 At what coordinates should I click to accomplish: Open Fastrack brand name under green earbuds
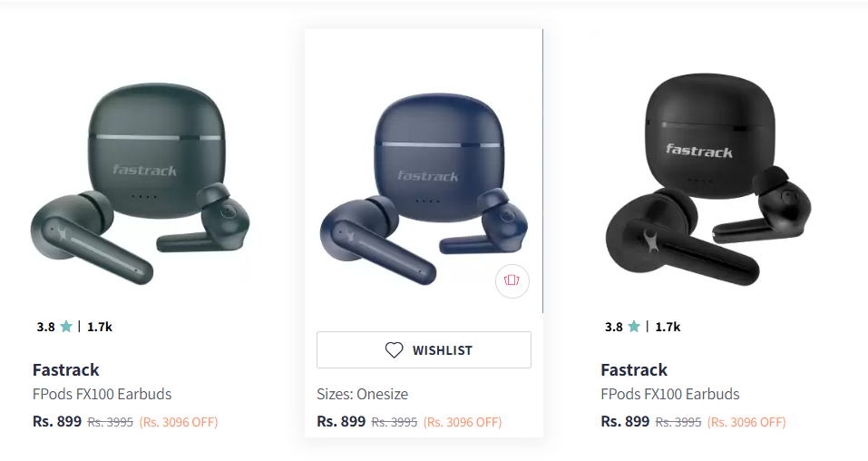(x=66, y=369)
